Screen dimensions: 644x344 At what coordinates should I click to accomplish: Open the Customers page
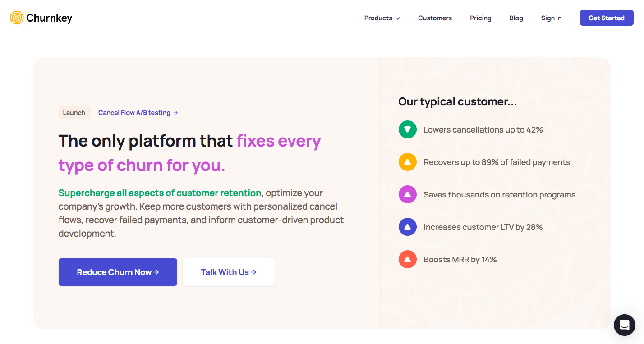[x=435, y=18]
